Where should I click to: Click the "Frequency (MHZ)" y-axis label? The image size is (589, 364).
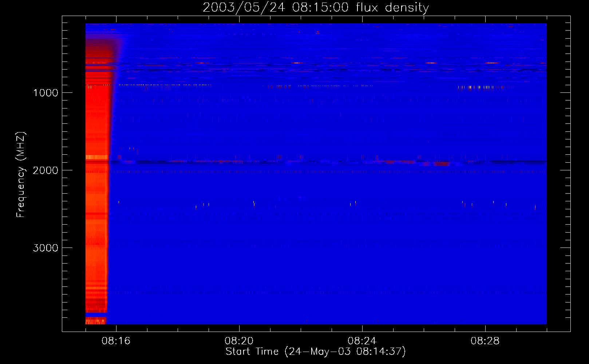21,175
